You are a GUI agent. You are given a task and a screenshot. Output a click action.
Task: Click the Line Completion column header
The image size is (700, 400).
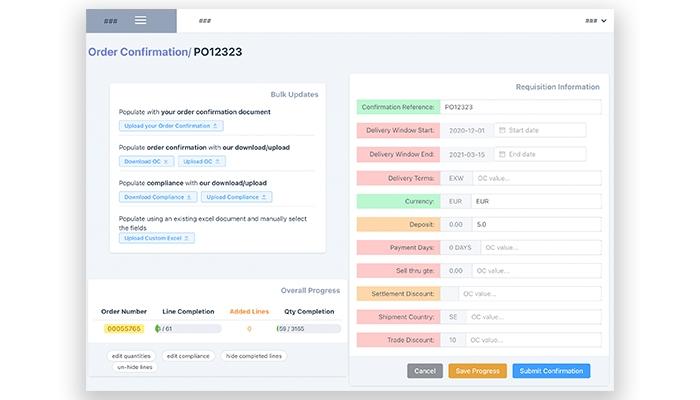188,312
